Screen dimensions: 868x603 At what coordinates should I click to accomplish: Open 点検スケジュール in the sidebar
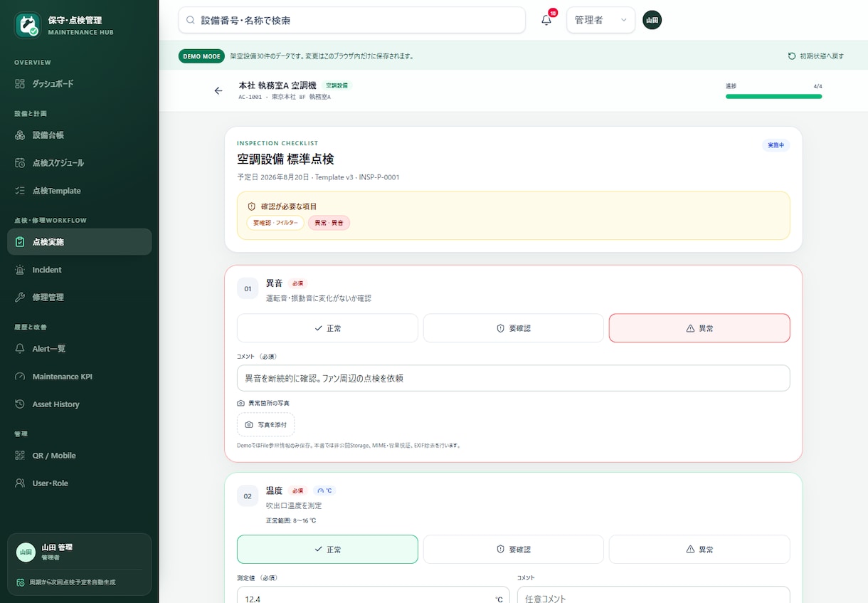80,163
